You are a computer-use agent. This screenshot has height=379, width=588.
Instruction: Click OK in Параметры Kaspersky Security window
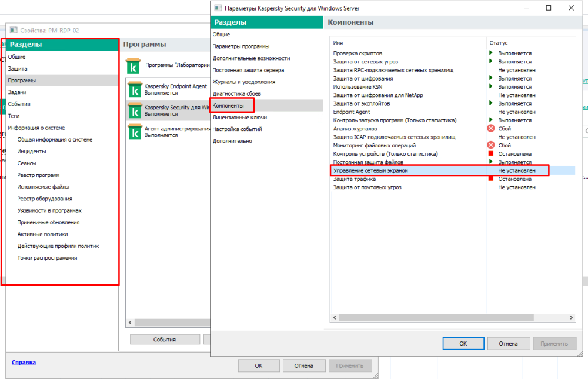[x=463, y=343]
